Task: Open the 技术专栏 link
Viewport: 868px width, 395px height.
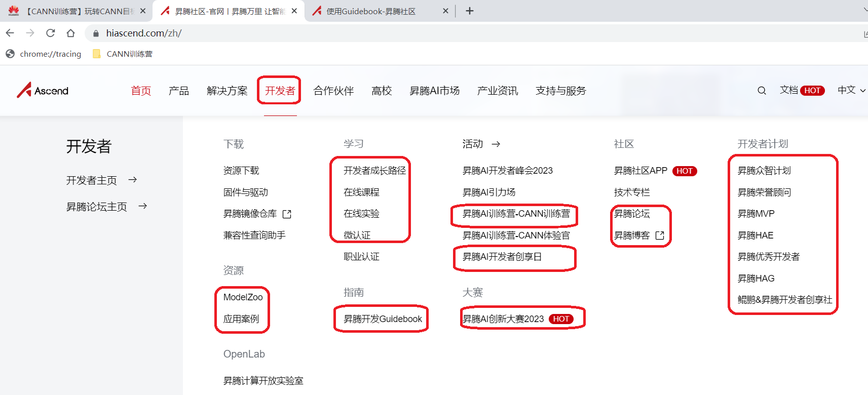Action: pos(632,192)
